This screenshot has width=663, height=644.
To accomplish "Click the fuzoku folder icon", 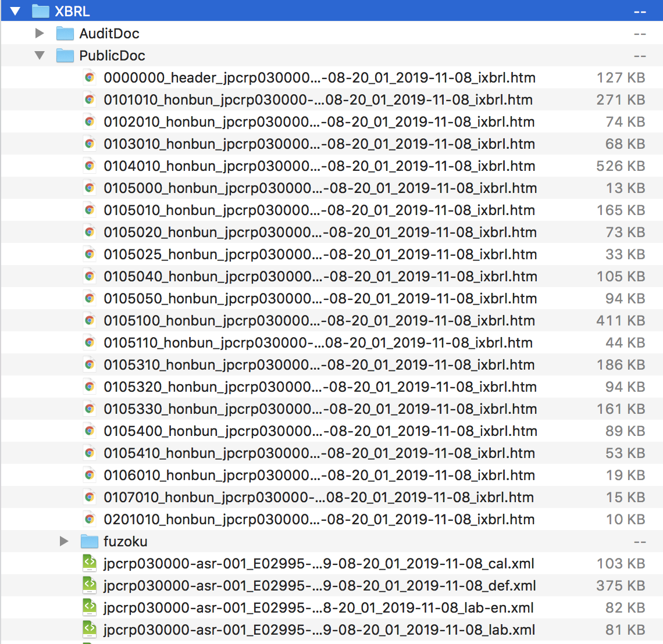I will click(x=90, y=541).
